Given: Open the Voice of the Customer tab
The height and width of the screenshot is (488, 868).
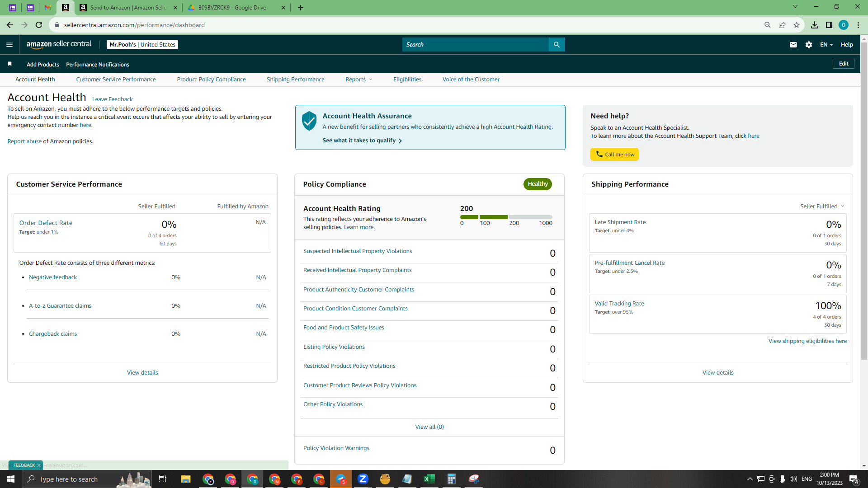Looking at the screenshot, I should pyautogui.click(x=471, y=80).
